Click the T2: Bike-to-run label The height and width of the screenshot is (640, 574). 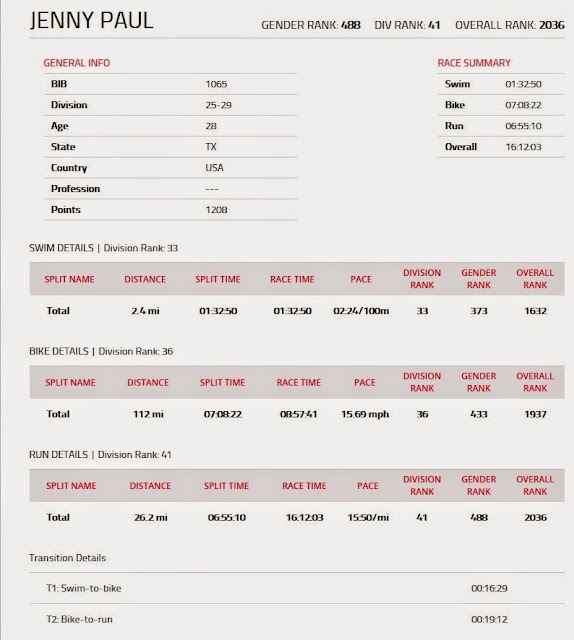(x=79, y=619)
